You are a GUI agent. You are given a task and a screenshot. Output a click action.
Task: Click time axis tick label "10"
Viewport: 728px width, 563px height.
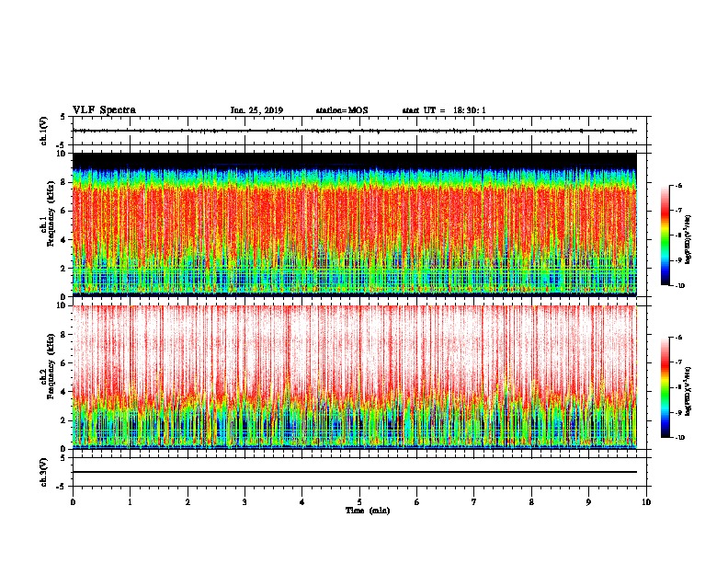(x=646, y=502)
